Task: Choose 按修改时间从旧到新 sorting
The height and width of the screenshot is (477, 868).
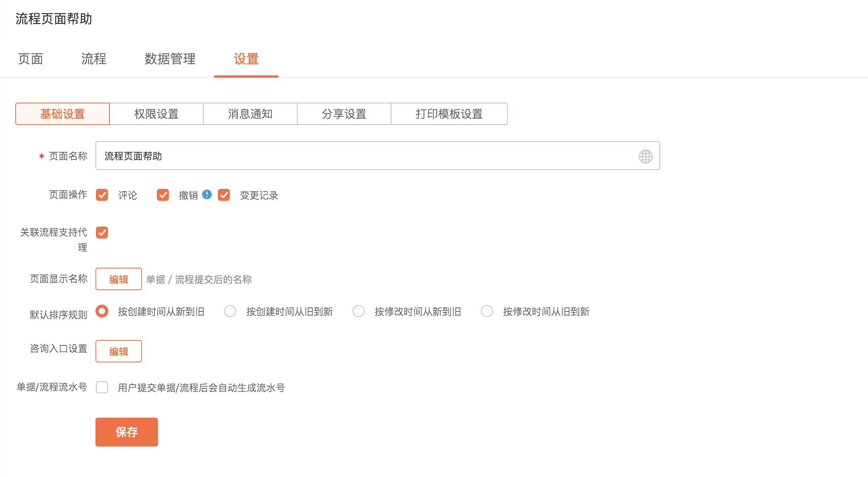Action: click(487, 311)
